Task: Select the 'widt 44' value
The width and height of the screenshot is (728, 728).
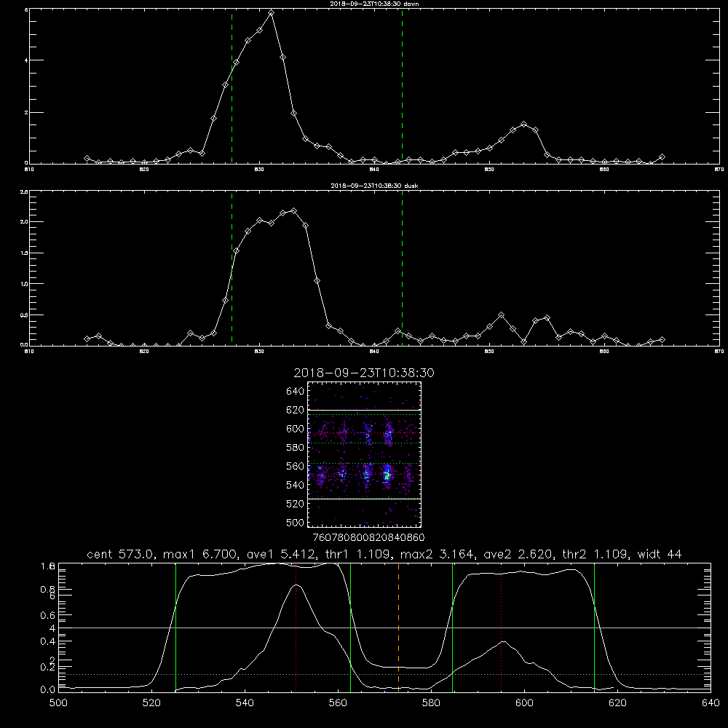Action: click(660, 554)
